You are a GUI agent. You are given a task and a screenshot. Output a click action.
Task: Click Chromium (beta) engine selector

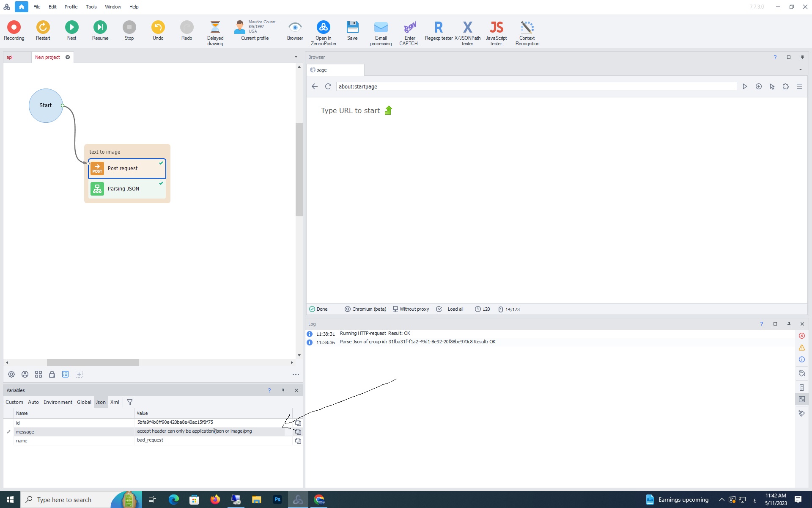(365, 309)
